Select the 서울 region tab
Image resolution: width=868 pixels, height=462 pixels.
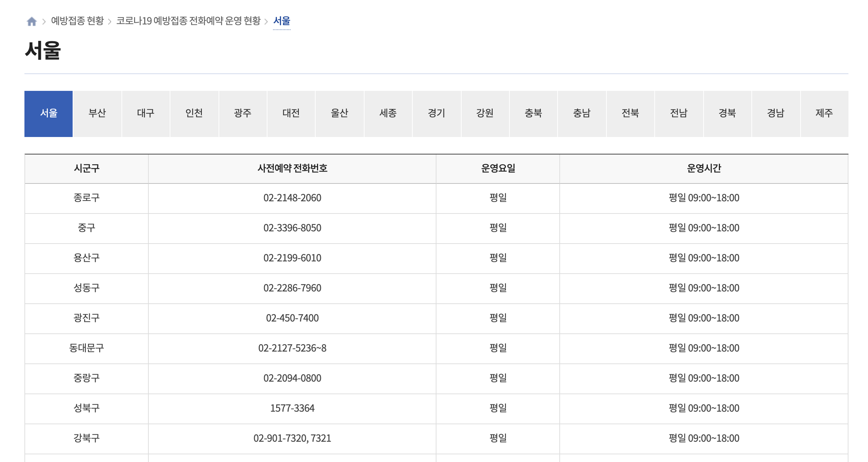coord(49,114)
